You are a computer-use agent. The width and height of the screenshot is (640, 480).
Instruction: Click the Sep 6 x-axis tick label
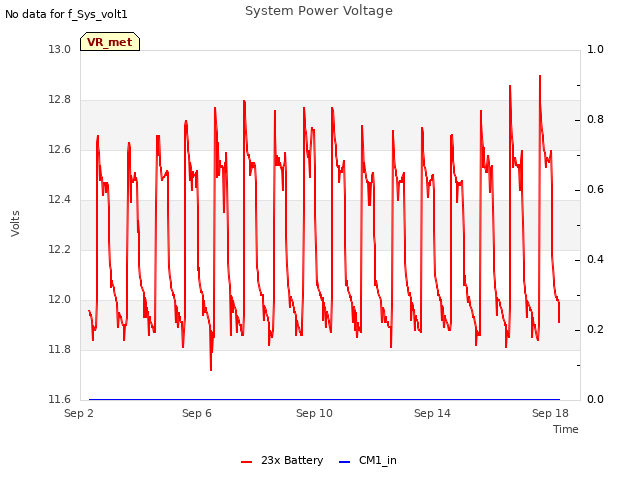197,413
